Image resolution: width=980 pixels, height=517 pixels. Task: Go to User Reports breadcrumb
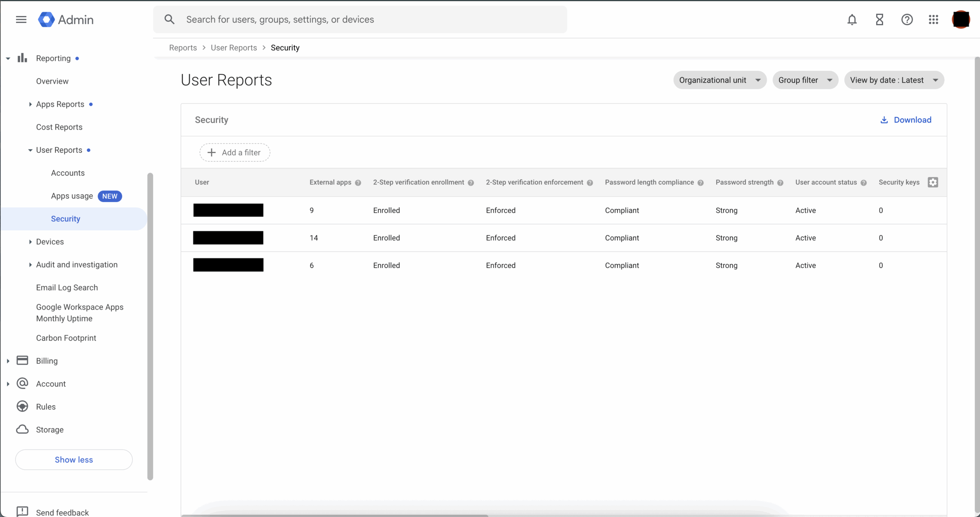tap(234, 48)
